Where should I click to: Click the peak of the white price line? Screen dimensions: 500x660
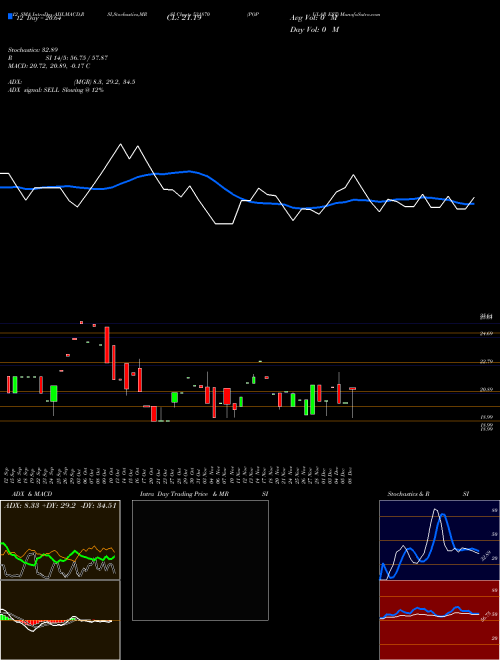pyautogui.click(x=121, y=144)
